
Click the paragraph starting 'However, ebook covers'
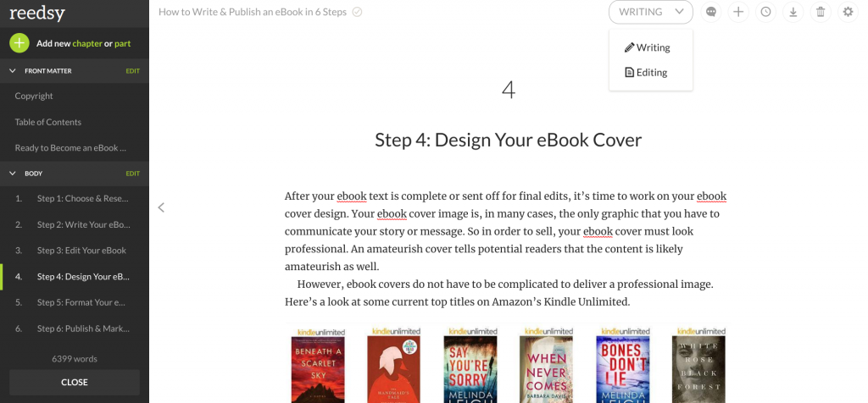tap(498, 293)
